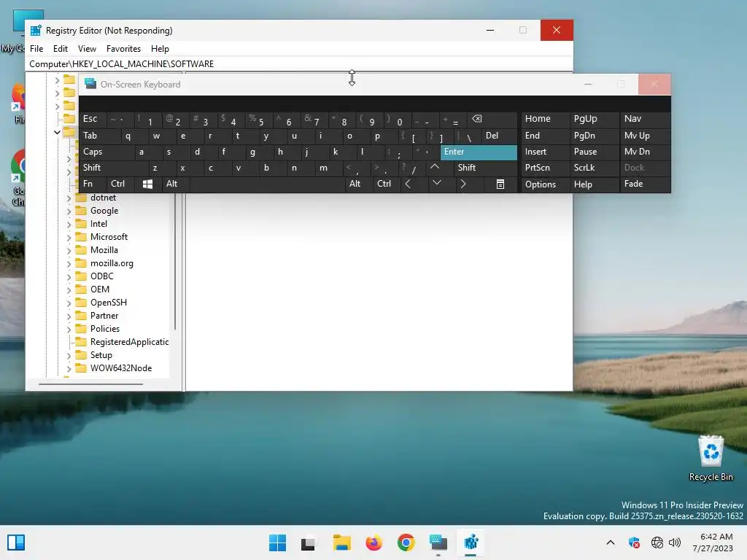
Task: Click the context menu key on On-Screen Keyboard
Action: (500, 184)
